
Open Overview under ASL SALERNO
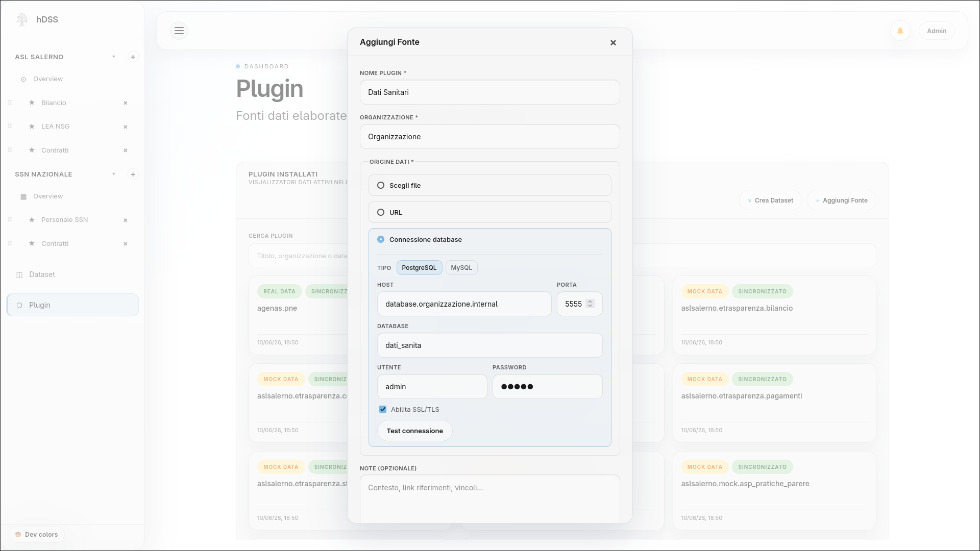click(x=48, y=79)
